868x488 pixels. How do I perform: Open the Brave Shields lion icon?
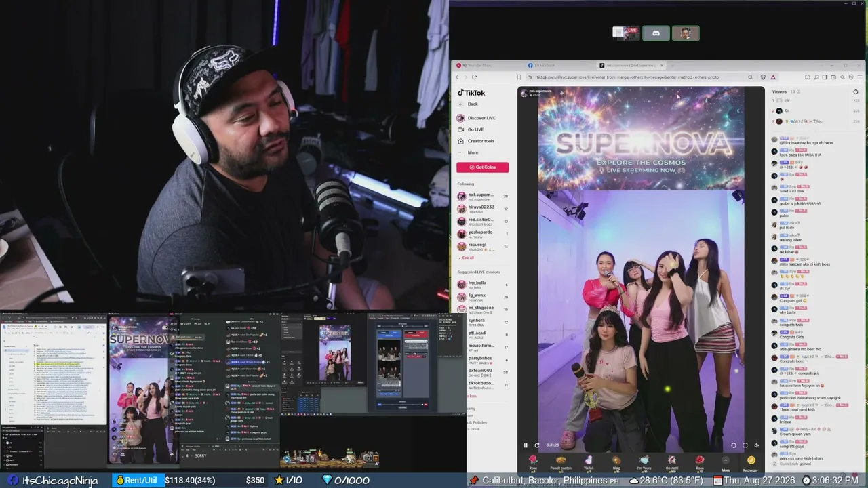[763, 77]
